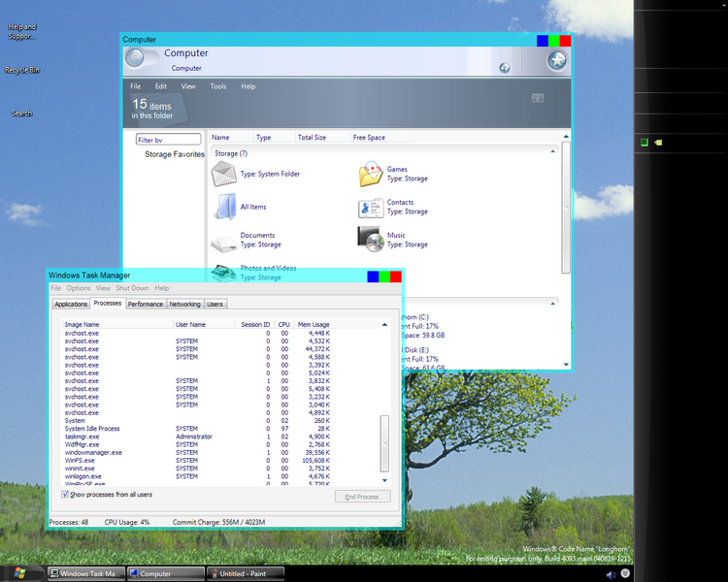Open the All Items folder icon

224,206
